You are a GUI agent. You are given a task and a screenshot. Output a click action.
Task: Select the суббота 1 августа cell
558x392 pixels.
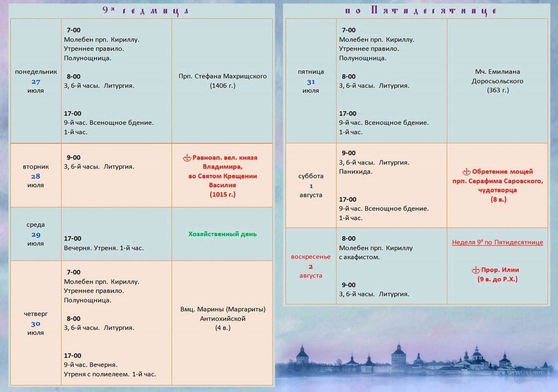pos(311,185)
